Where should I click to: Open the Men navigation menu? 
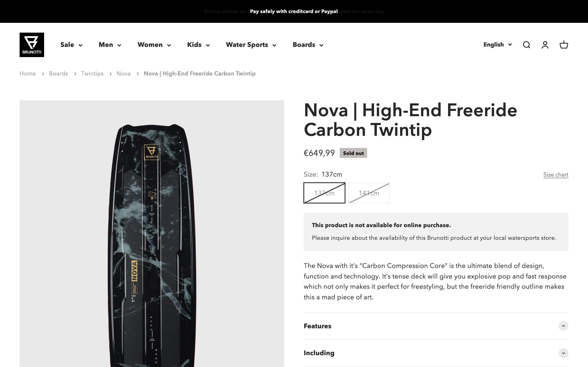[x=110, y=45]
